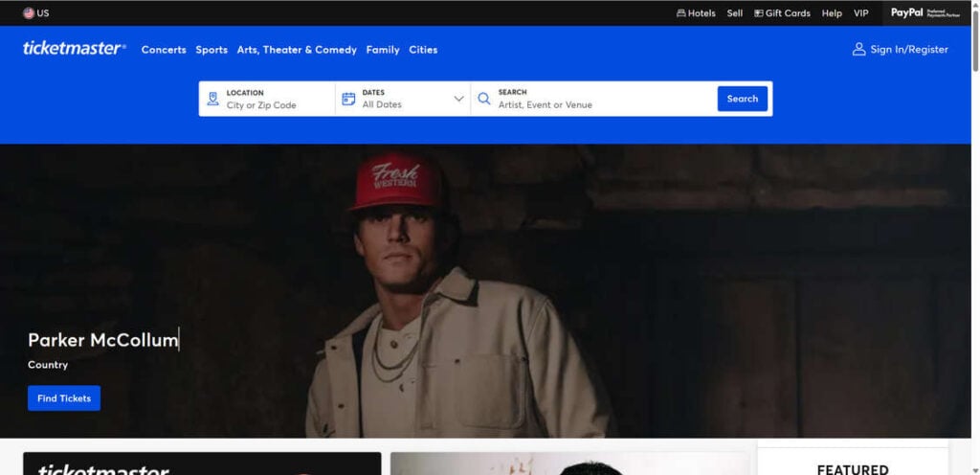Click the Find Tickets button
This screenshot has height=475, width=980.
click(64, 398)
